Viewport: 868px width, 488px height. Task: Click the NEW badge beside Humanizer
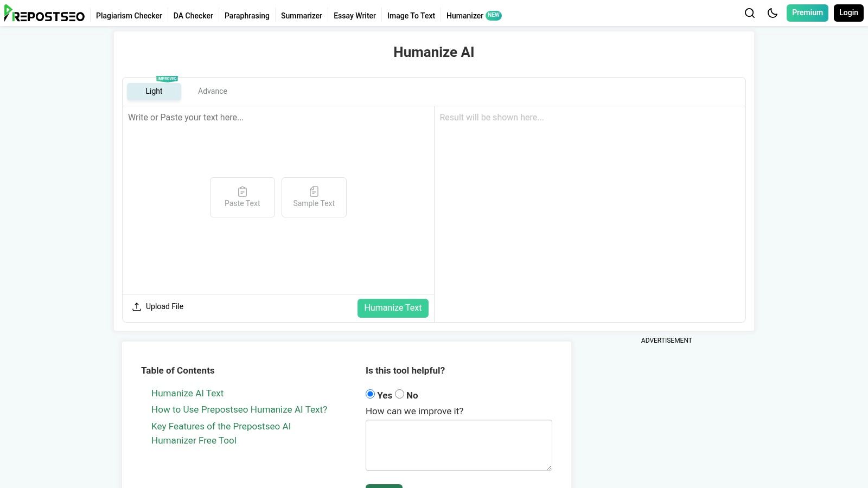(x=494, y=15)
